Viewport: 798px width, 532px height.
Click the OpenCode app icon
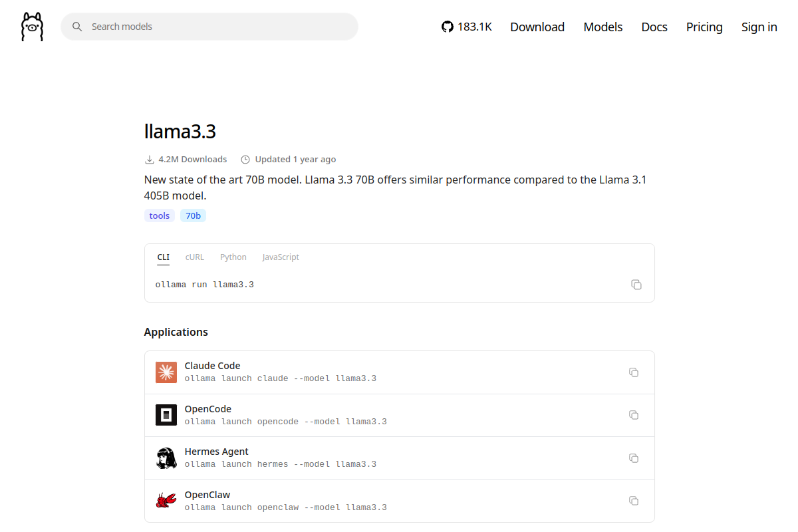click(166, 415)
